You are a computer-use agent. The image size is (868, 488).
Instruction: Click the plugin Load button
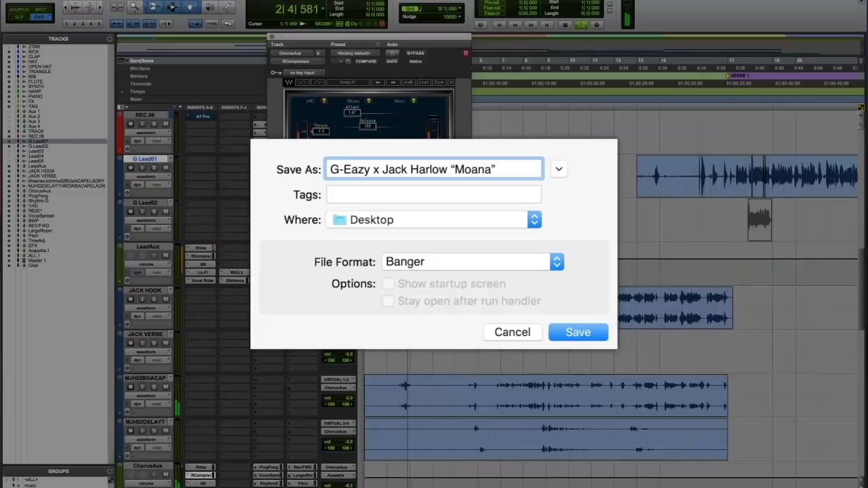[424, 82]
